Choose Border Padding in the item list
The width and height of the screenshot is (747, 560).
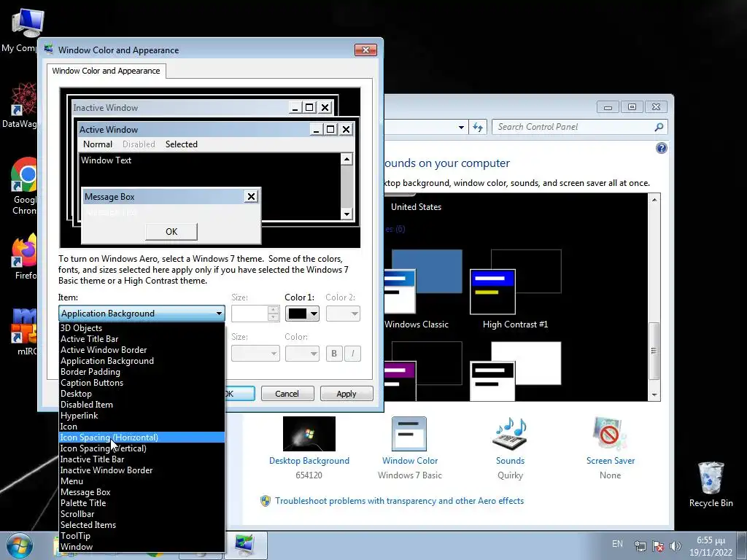point(142,371)
